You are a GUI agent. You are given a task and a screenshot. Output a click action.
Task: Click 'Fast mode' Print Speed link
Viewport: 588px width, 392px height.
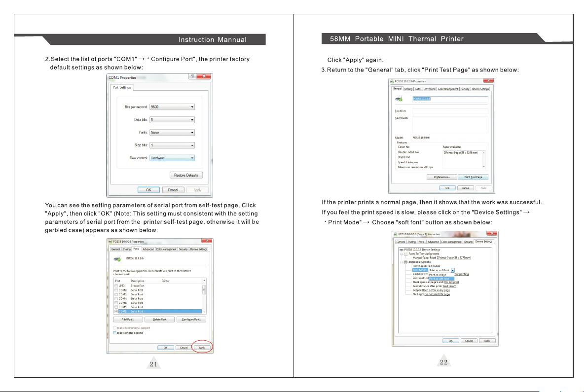point(434,266)
